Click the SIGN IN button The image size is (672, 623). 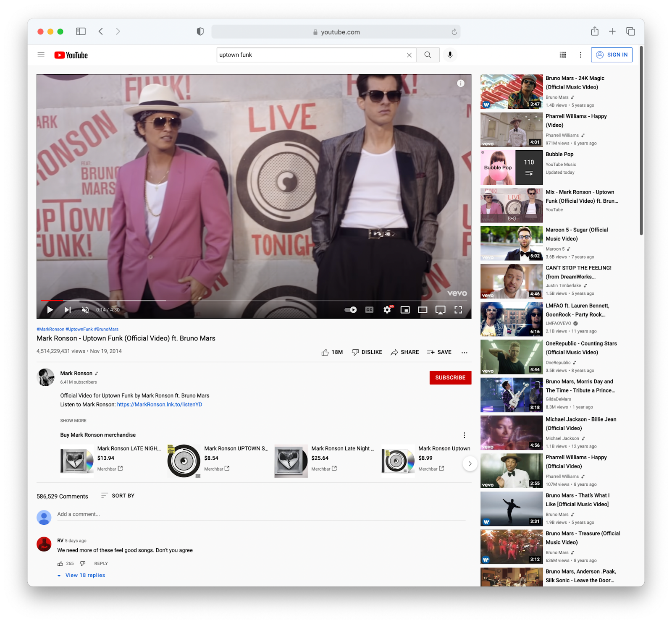pos(612,55)
